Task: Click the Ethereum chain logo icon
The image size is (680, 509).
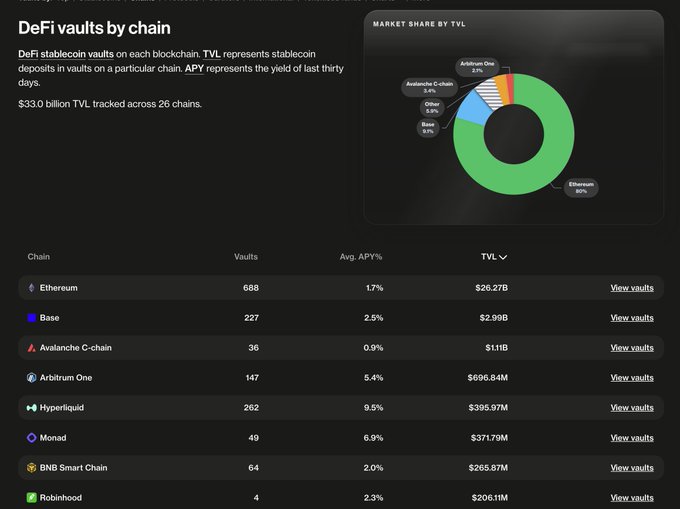Action: tap(31, 288)
